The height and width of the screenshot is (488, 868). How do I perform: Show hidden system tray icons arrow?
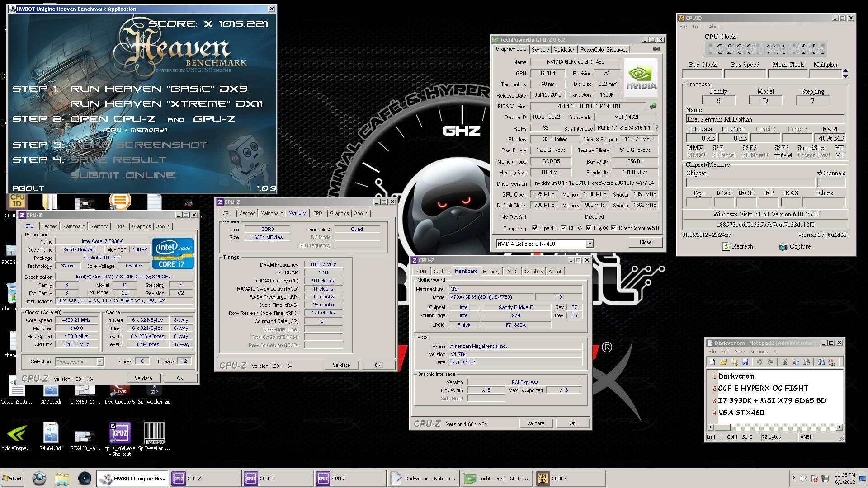pyautogui.click(x=793, y=478)
